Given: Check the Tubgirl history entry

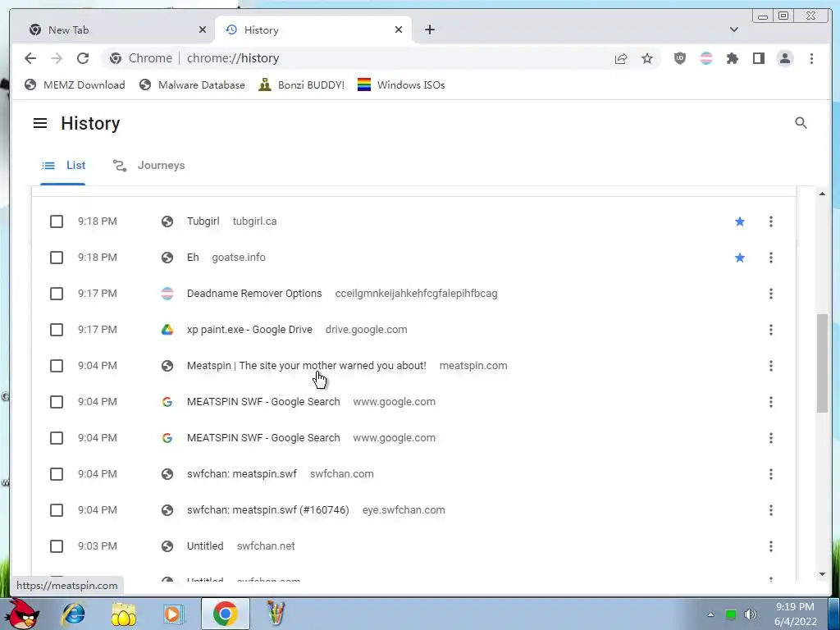Looking at the screenshot, I should click(57, 221).
